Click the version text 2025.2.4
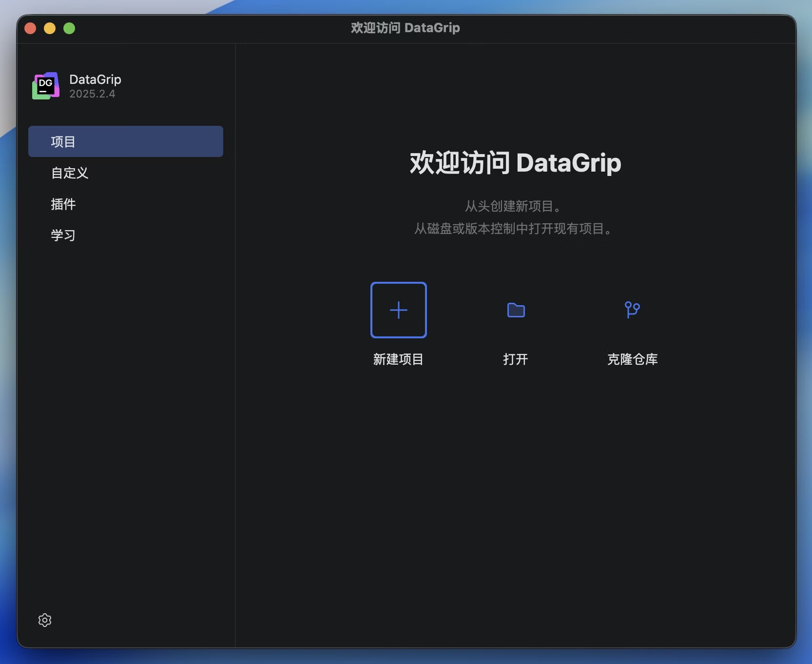The height and width of the screenshot is (664, 812). [x=92, y=94]
